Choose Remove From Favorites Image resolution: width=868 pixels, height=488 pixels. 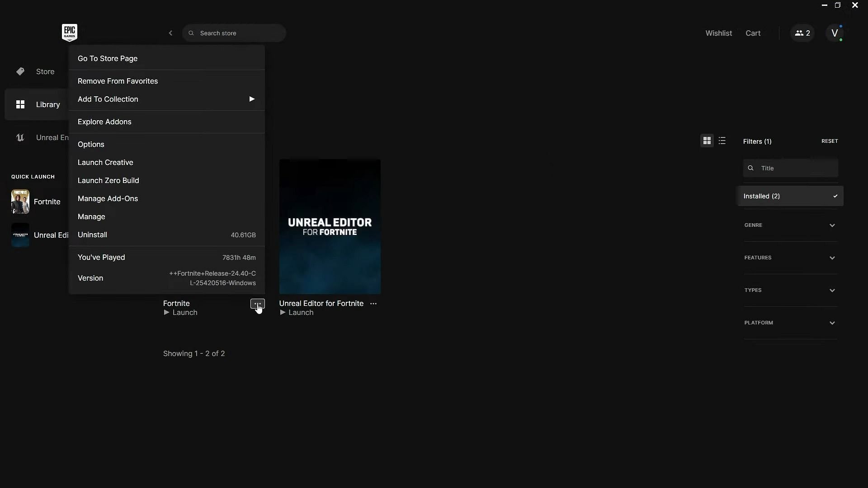click(x=167, y=81)
